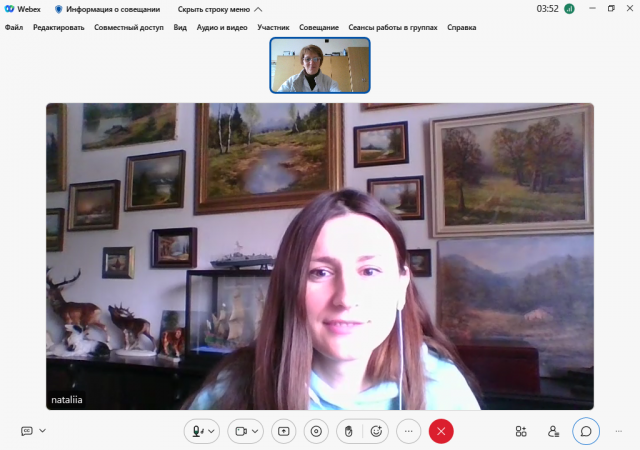The height and width of the screenshot is (450, 640).
Task: Open the Вид menu
Action: pyautogui.click(x=180, y=27)
